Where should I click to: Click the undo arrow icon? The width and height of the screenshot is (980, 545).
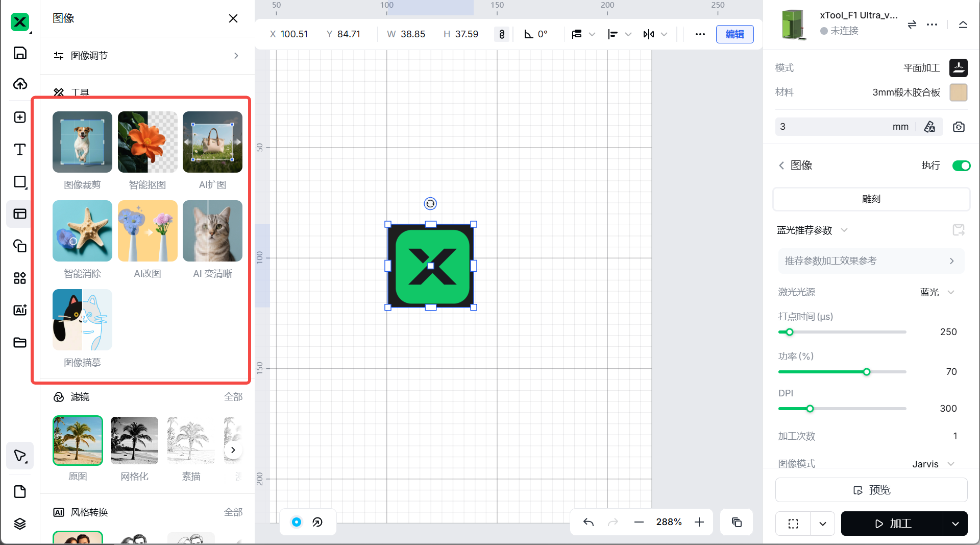coord(589,522)
